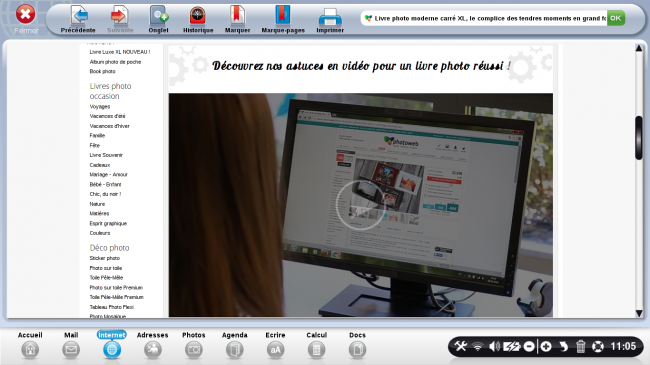Open the Ecrire writing application

275,345
